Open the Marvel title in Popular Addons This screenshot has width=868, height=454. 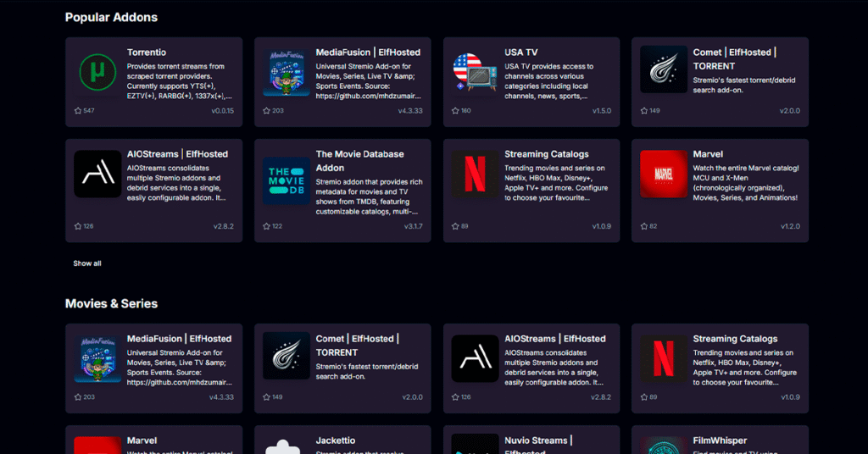708,154
